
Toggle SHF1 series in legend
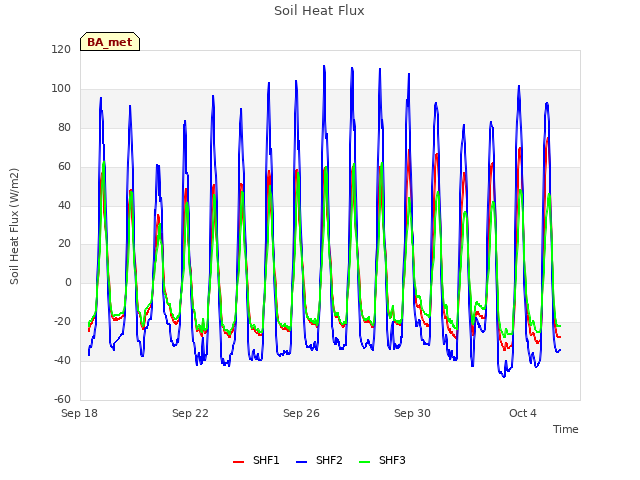click(x=256, y=460)
